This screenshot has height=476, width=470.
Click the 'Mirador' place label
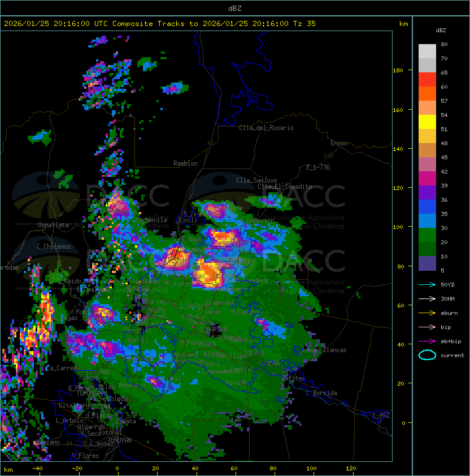[x=238, y=383]
